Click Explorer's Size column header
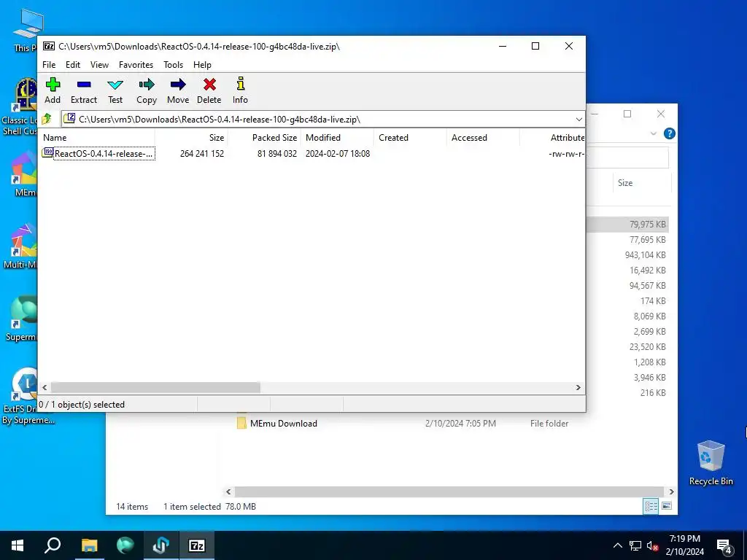747x560 pixels. coord(625,183)
